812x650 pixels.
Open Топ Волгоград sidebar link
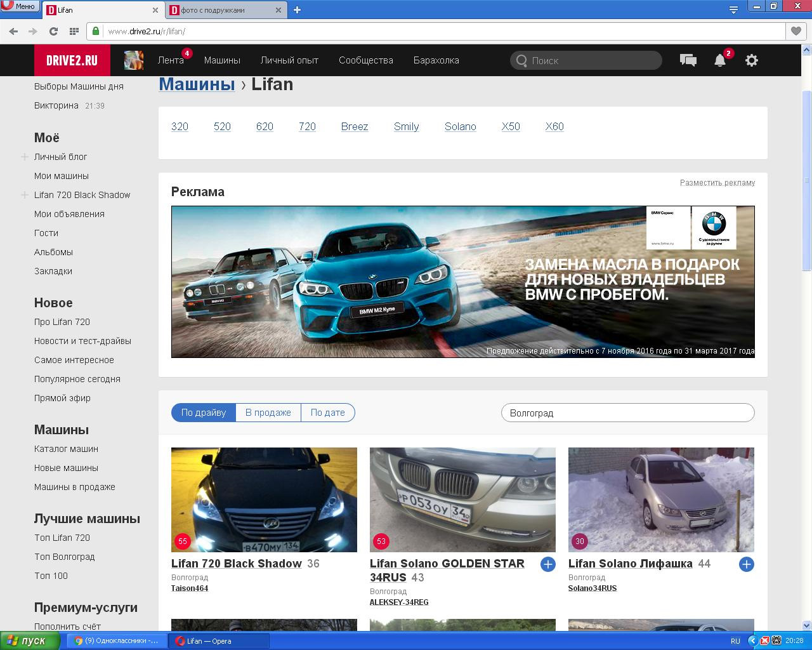click(65, 557)
